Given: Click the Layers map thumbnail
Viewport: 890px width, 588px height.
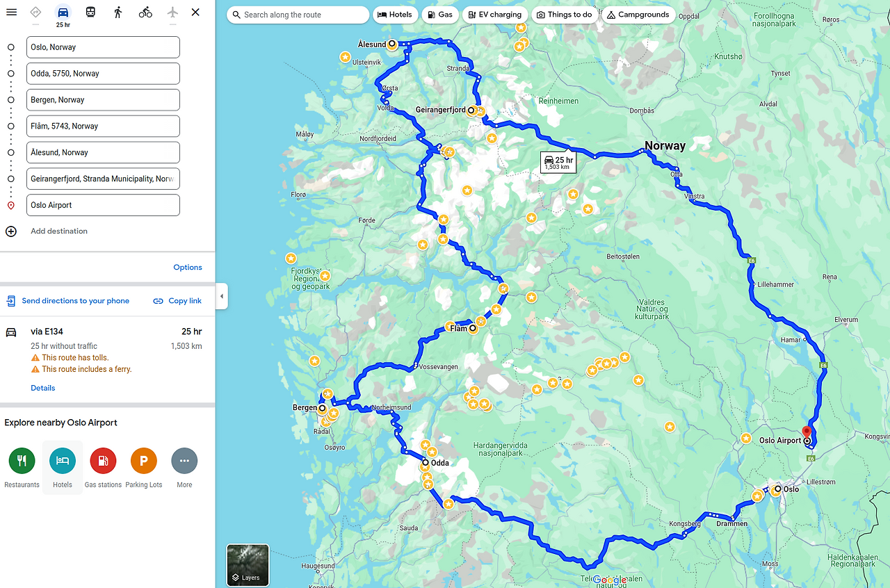Looking at the screenshot, I should coord(248,565).
